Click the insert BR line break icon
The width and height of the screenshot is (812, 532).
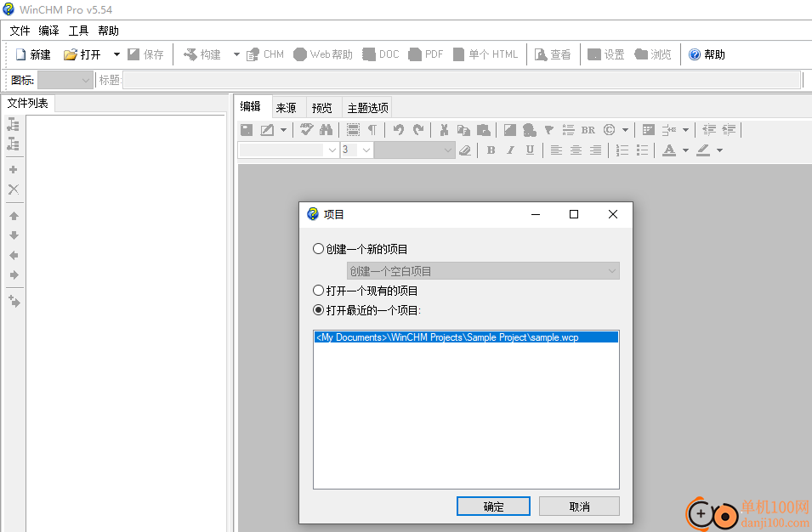coord(588,130)
